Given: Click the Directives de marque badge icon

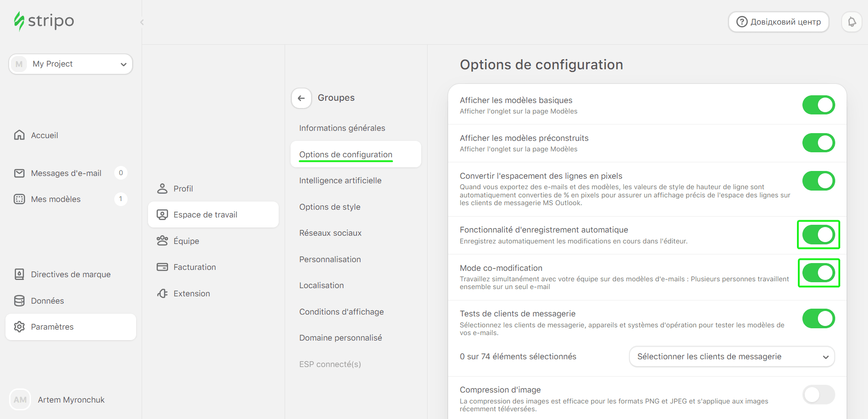Looking at the screenshot, I should pyautogui.click(x=19, y=274).
